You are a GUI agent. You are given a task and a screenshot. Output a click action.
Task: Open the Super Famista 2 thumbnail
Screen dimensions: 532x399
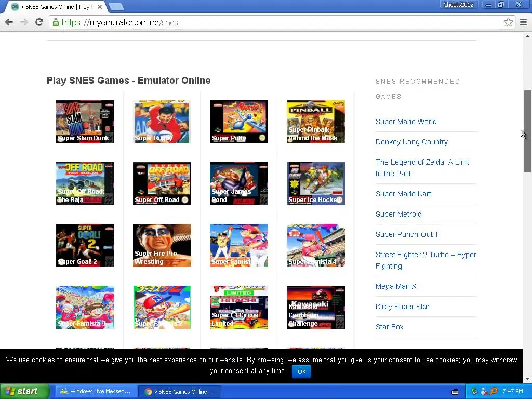162,308
